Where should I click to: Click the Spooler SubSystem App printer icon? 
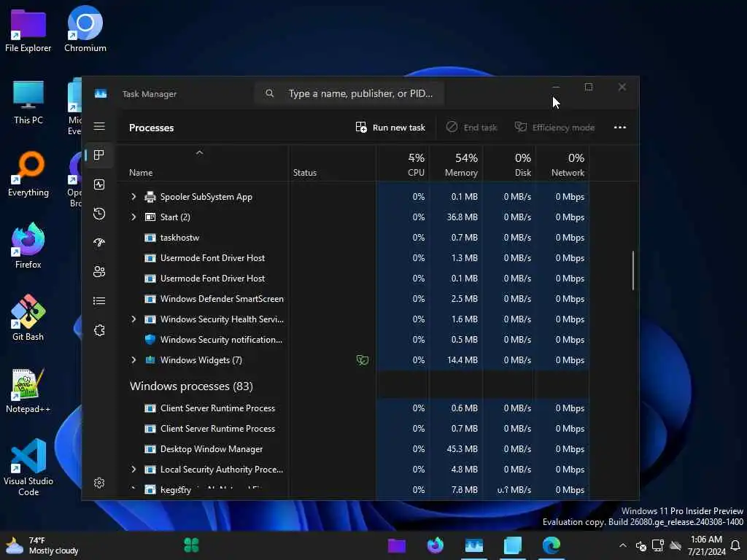pyautogui.click(x=150, y=197)
